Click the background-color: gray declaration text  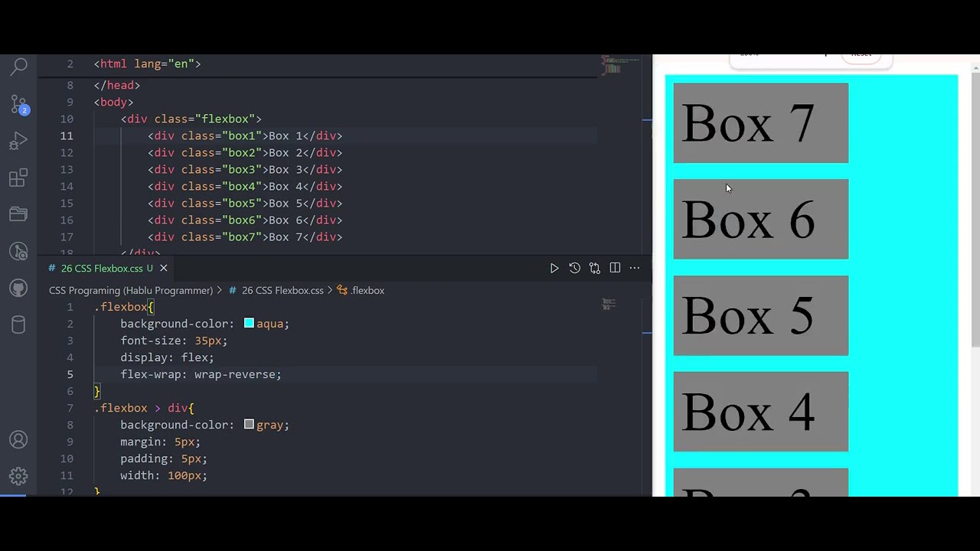pos(204,425)
